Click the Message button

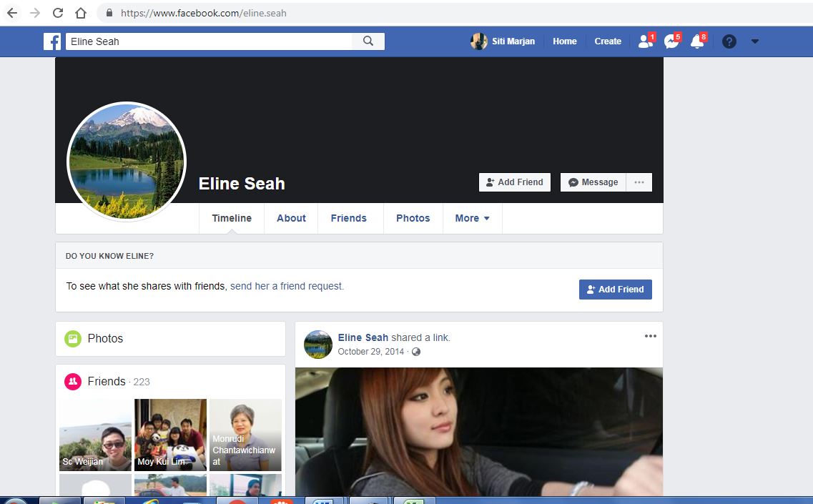(x=593, y=182)
